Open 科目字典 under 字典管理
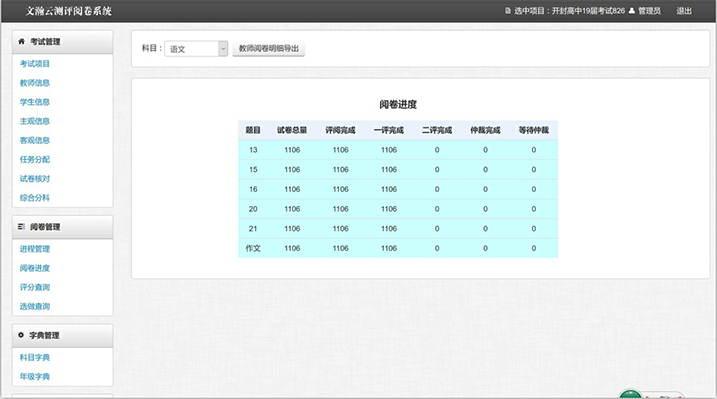The image size is (717, 399). [x=35, y=357]
